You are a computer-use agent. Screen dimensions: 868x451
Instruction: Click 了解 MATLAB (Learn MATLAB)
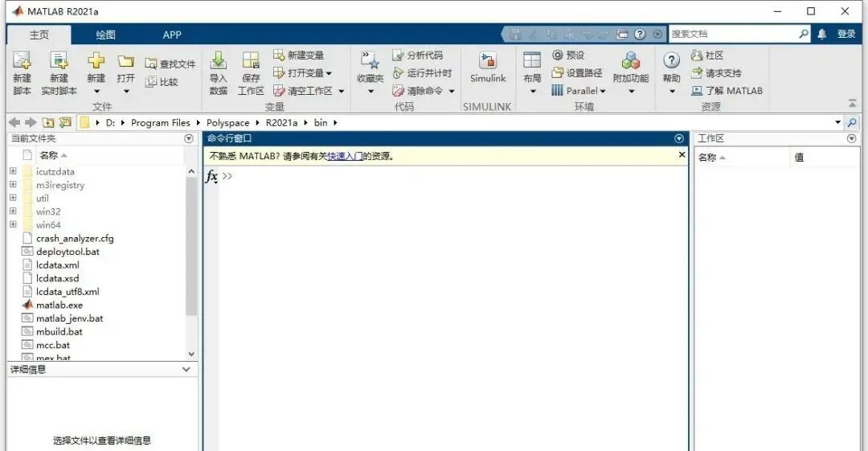[727, 90]
